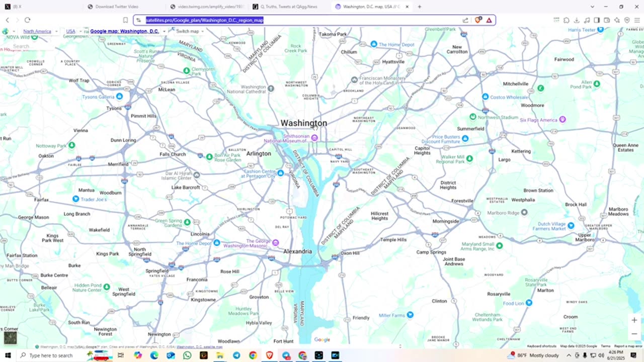Open the Downloads arrow icon
644x362 pixels.
(x=577, y=20)
